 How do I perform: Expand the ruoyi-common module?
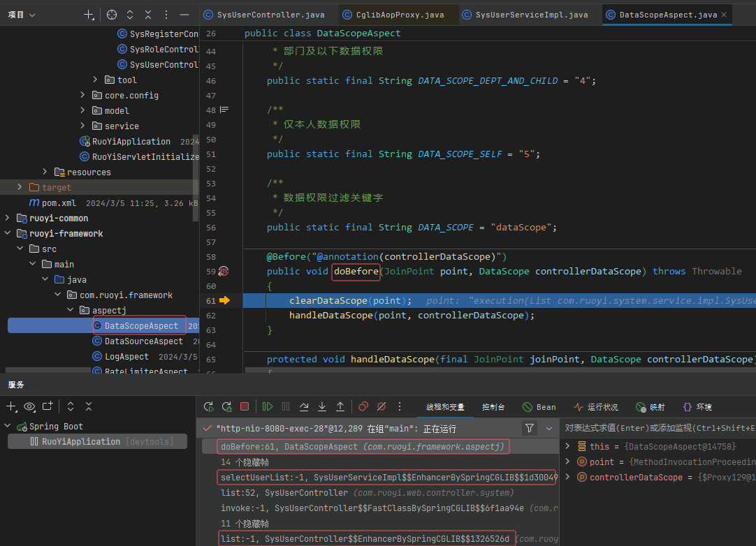[7, 218]
